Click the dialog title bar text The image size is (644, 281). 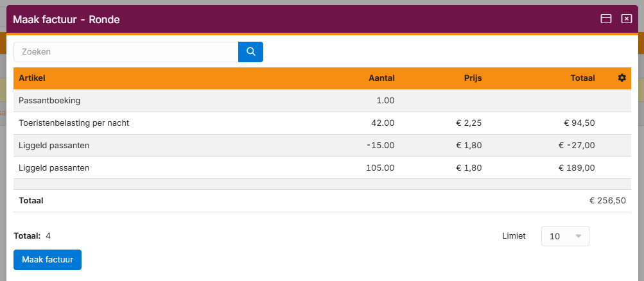[66, 20]
